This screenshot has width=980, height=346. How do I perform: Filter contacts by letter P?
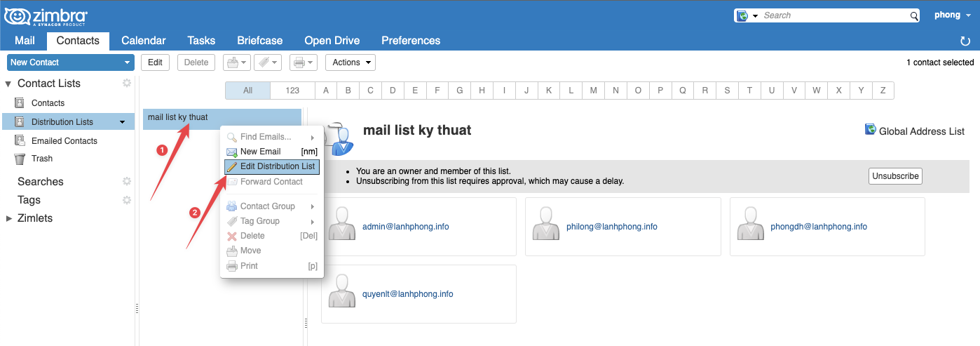coord(660,91)
